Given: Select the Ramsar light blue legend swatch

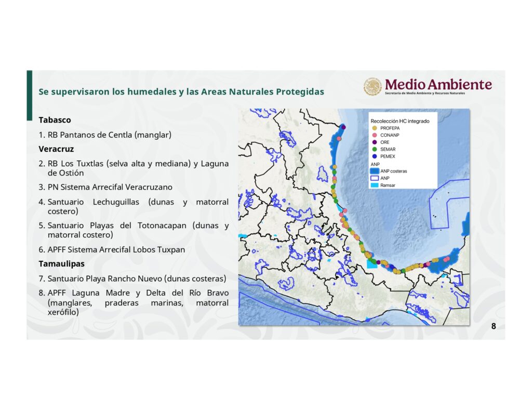Looking at the screenshot, I should click(375, 185).
